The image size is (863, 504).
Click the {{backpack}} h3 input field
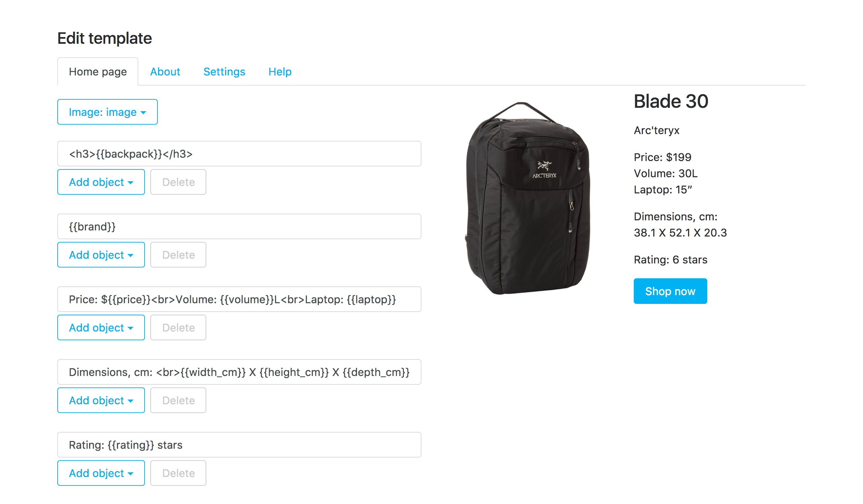click(240, 154)
